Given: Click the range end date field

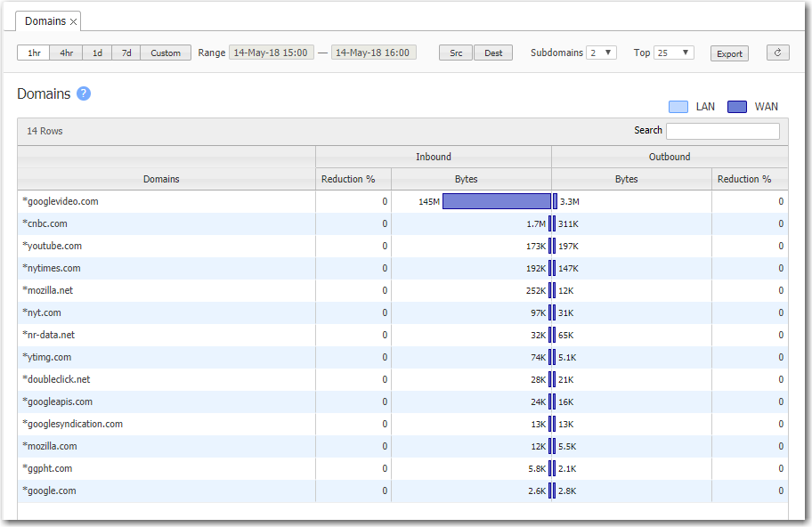Looking at the screenshot, I should [373, 53].
